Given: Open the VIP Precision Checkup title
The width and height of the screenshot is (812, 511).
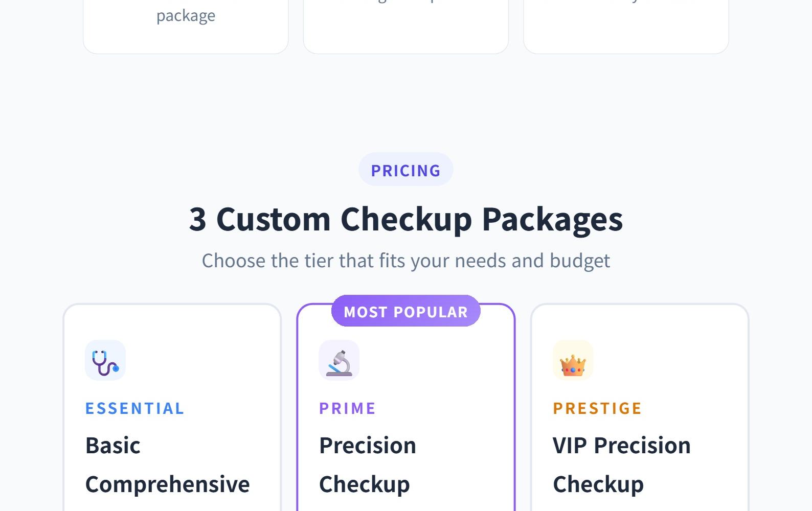Looking at the screenshot, I should pos(621,464).
